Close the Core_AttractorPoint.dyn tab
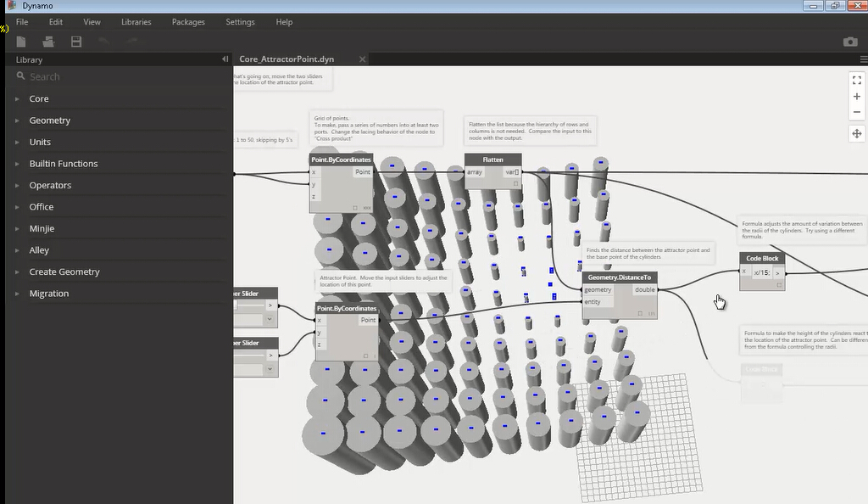Viewport: 868px width, 504px height. [x=362, y=59]
